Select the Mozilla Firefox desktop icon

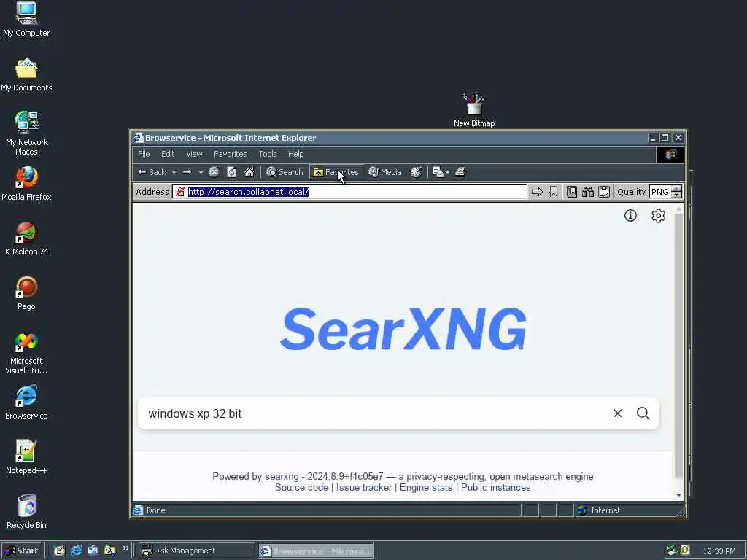coord(27,184)
